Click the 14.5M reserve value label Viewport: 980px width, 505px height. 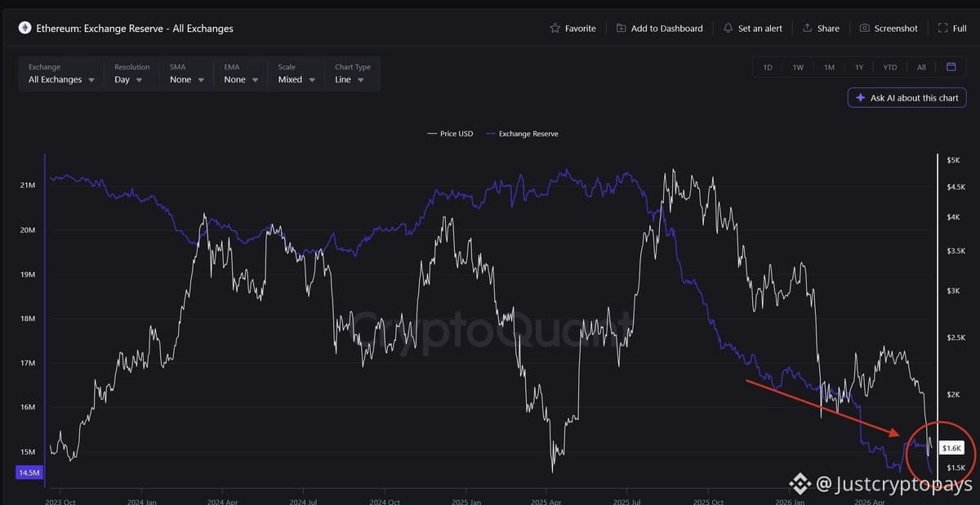click(x=28, y=471)
